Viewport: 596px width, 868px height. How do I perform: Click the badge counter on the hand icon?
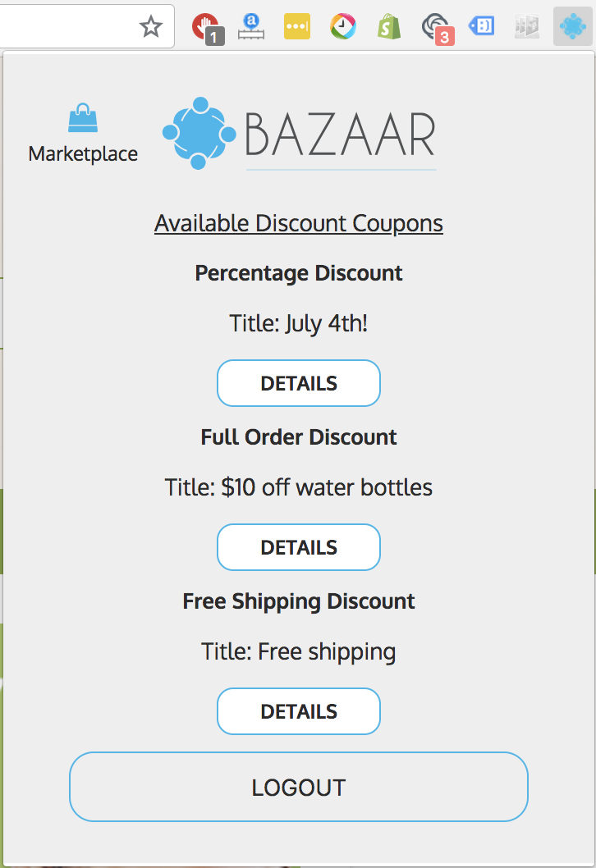(x=215, y=35)
